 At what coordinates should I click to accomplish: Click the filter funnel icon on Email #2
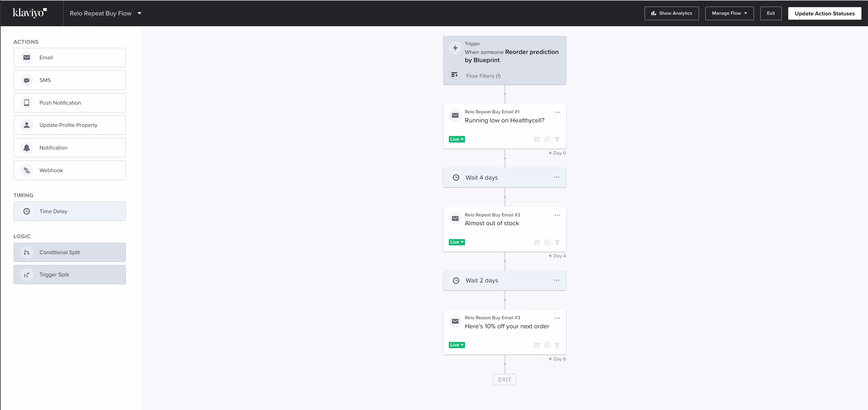coord(557,242)
